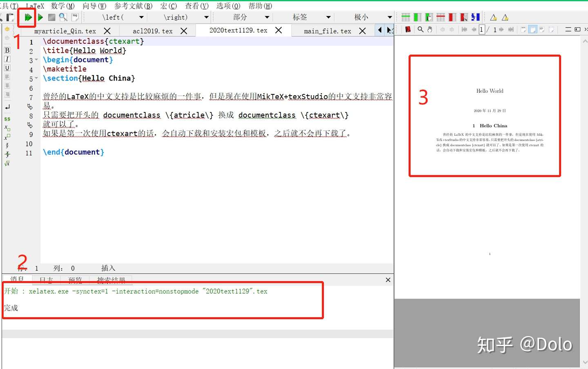Click the red remove-table-column icon
Screen dimensions: 588x369
pos(452,17)
